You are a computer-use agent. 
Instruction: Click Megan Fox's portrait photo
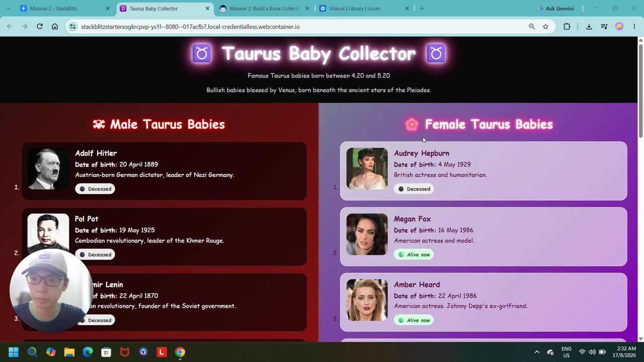[367, 234]
